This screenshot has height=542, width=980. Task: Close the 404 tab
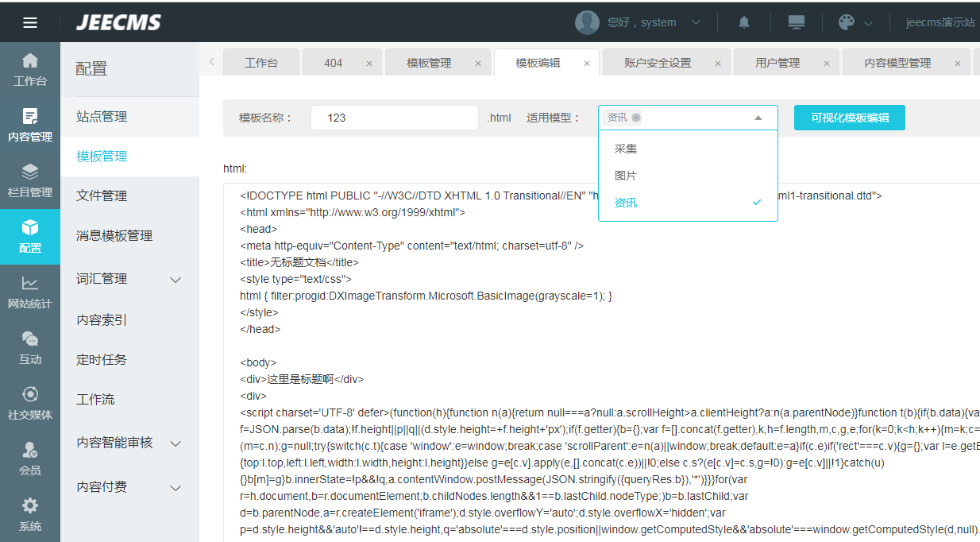(369, 64)
